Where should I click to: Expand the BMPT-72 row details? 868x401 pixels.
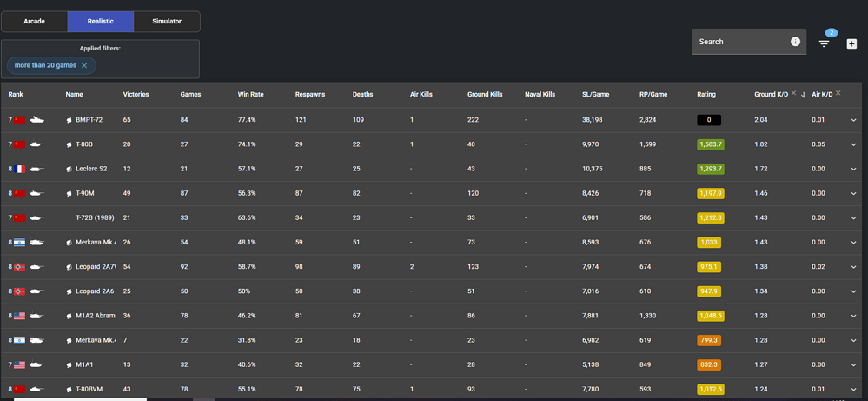pyautogui.click(x=853, y=120)
